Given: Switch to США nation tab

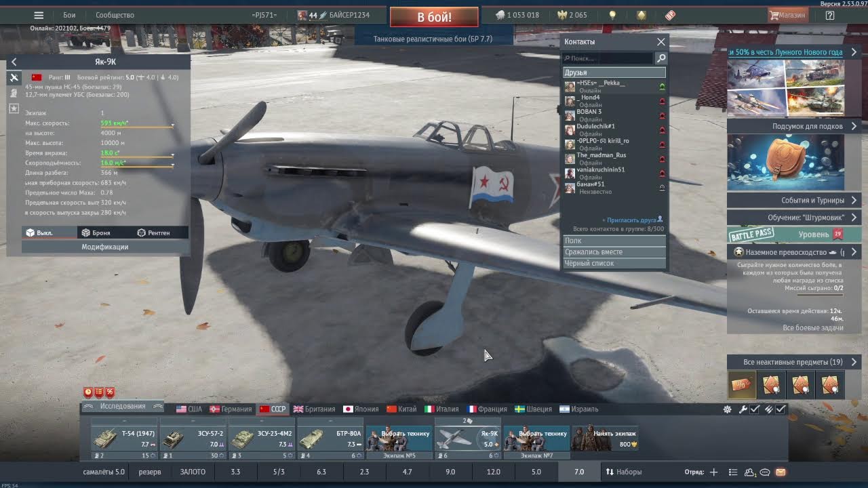Looking at the screenshot, I should (x=189, y=409).
